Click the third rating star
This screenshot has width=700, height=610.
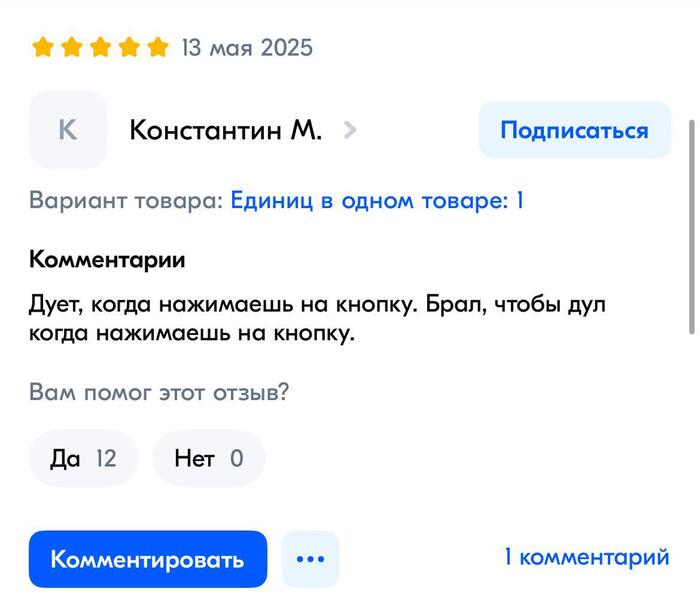tap(100, 47)
